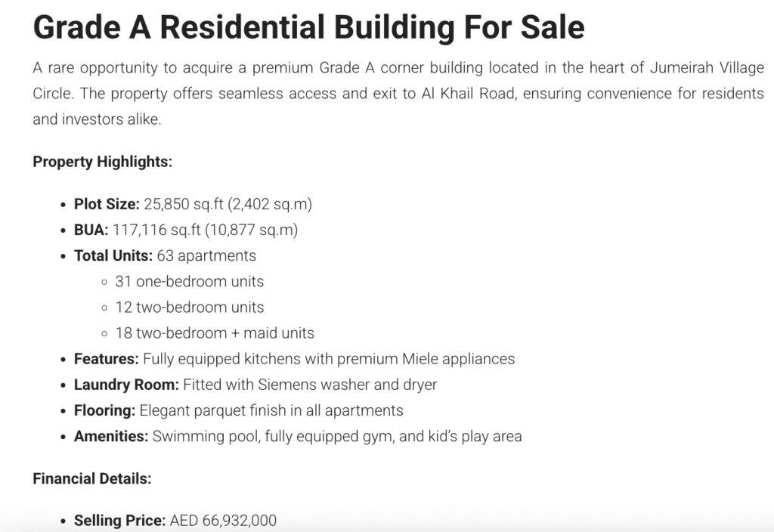
Task: Click the 'Financial Details:' subheading
Action: [91, 478]
